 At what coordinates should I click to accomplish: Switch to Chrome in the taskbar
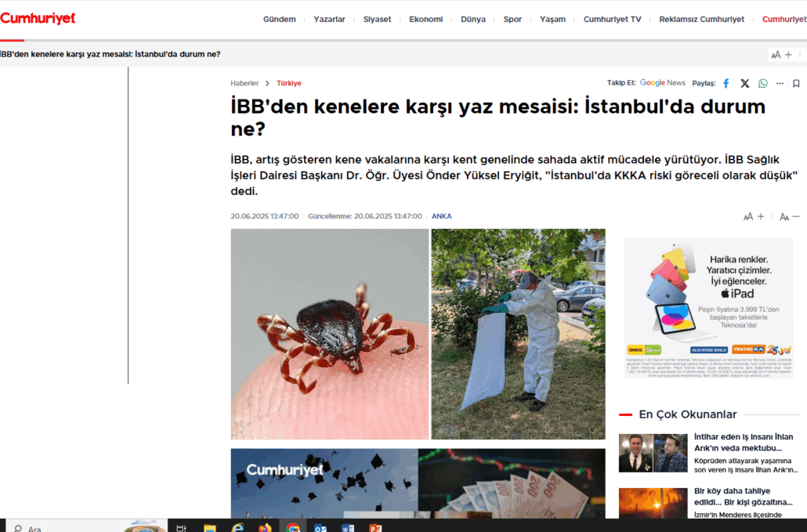(x=293, y=528)
